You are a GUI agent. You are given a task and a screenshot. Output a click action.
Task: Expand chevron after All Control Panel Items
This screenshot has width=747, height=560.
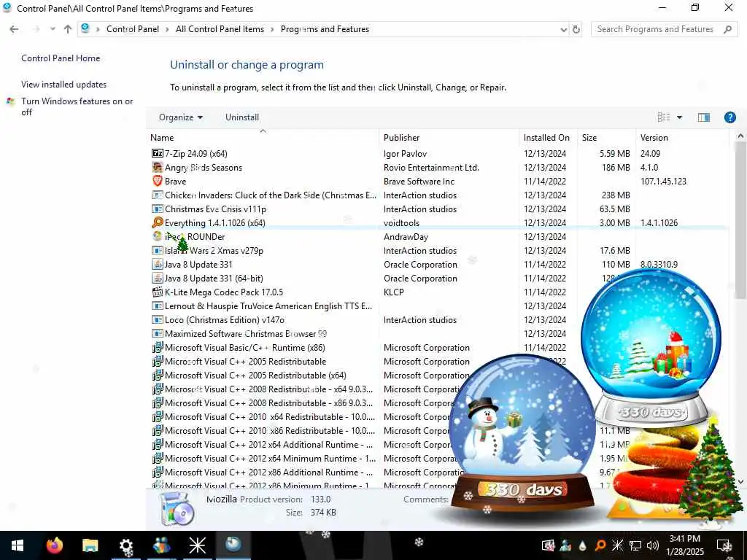(272, 29)
